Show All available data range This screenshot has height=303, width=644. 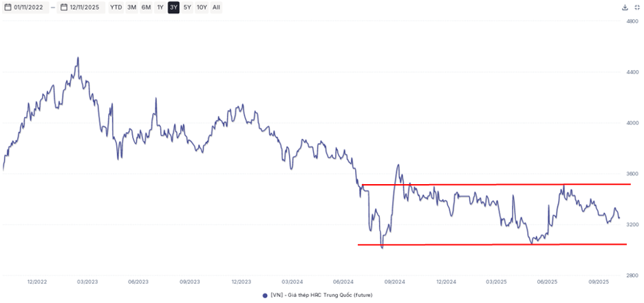tap(216, 8)
